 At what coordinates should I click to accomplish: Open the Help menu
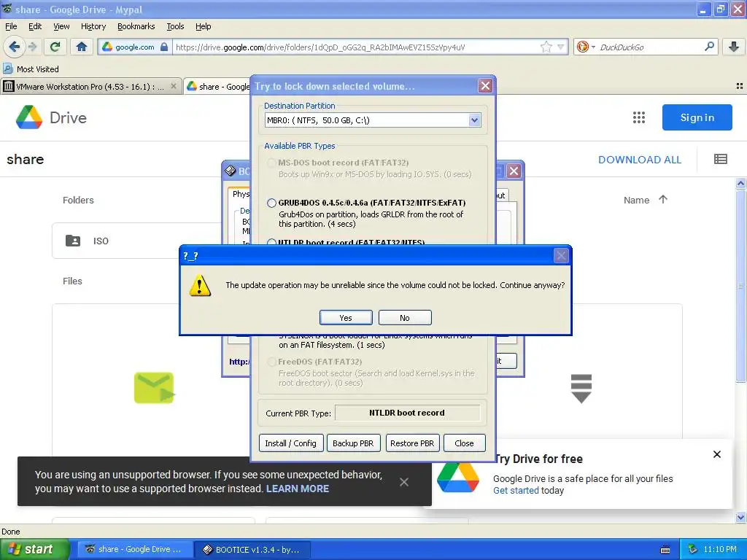[x=204, y=26]
